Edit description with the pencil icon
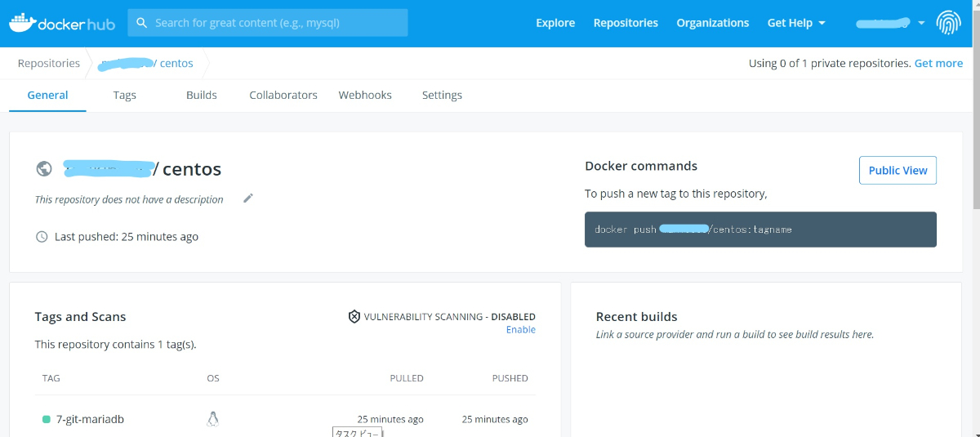This screenshot has width=980, height=437. 248,198
